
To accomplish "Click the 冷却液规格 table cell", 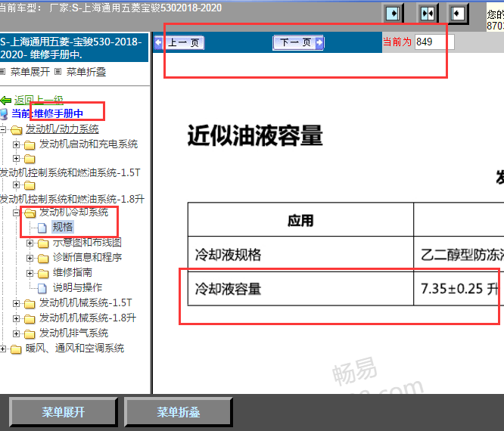I will (300, 254).
